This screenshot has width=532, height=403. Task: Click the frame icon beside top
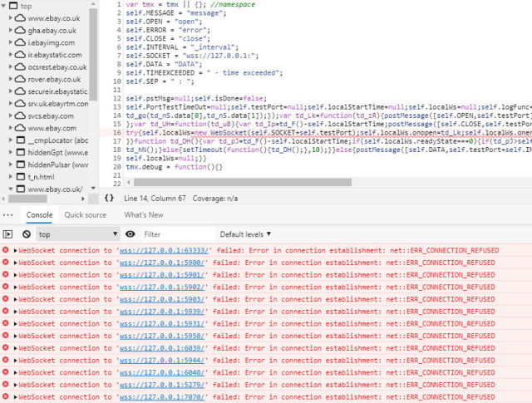tap(13, 6)
